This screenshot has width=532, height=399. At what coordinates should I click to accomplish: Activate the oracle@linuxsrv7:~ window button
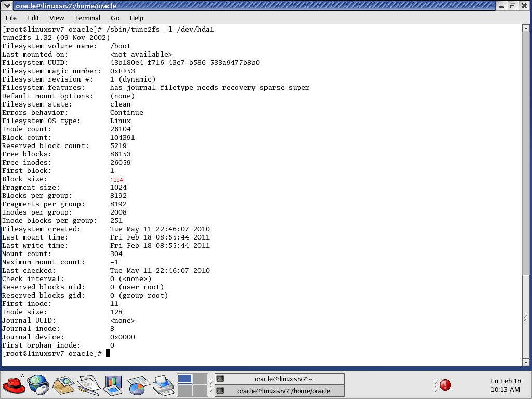[279, 378]
